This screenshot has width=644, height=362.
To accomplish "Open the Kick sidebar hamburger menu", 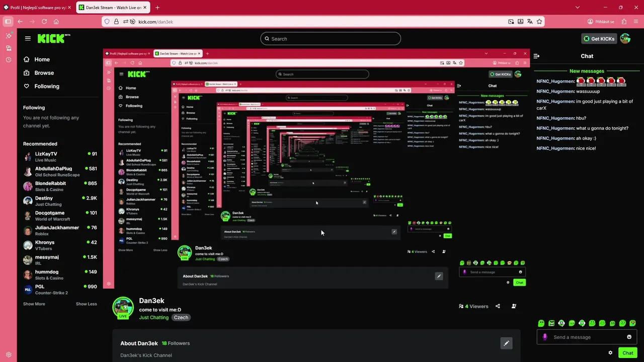I will (28, 39).
